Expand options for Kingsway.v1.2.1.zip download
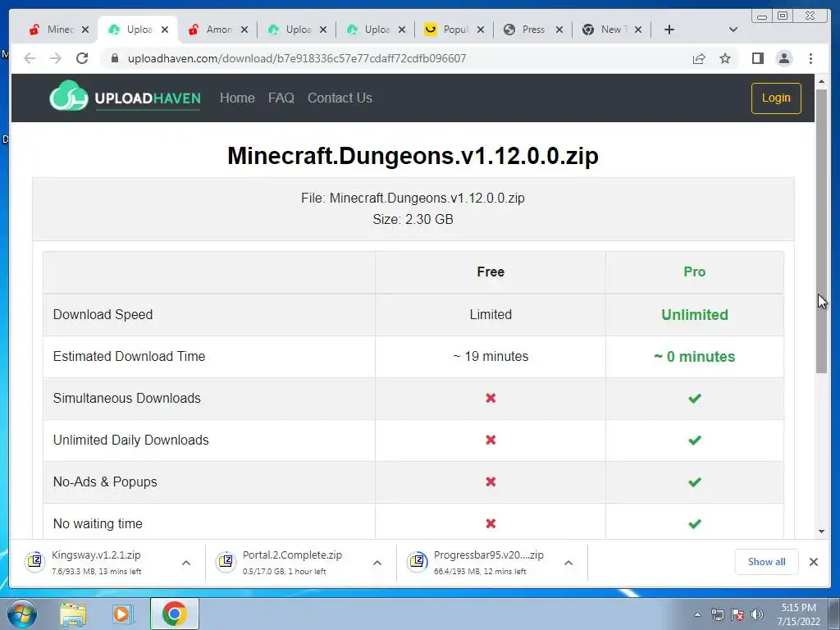 (186, 563)
